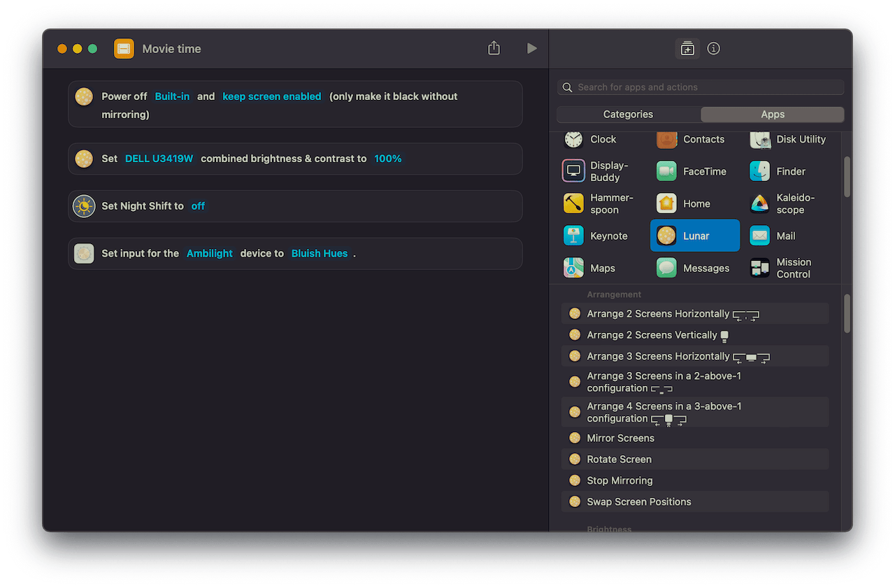Viewport: 895px width, 588px height.
Task: Change the Bluish Hues input parameter
Action: point(320,253)
